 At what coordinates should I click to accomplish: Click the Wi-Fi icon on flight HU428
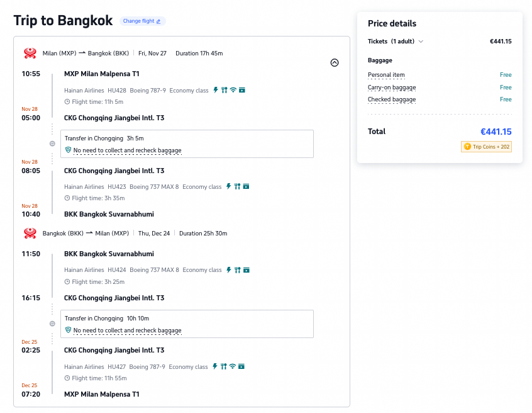233,90
